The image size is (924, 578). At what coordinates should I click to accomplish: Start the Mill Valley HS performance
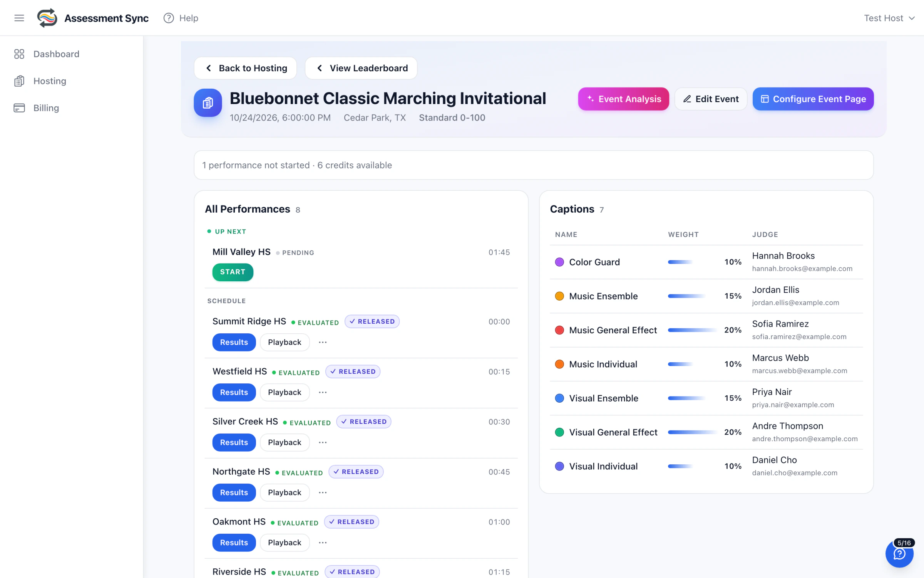[233, 272]
